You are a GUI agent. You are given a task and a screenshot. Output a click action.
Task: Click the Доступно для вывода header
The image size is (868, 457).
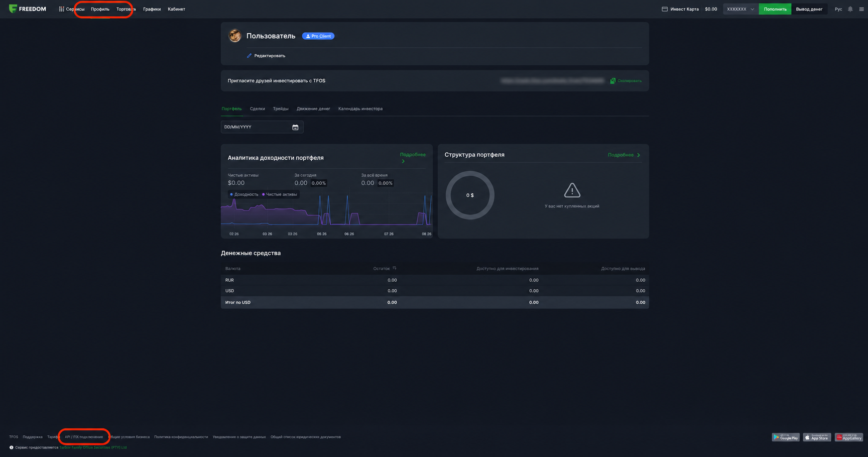[623, 269]
